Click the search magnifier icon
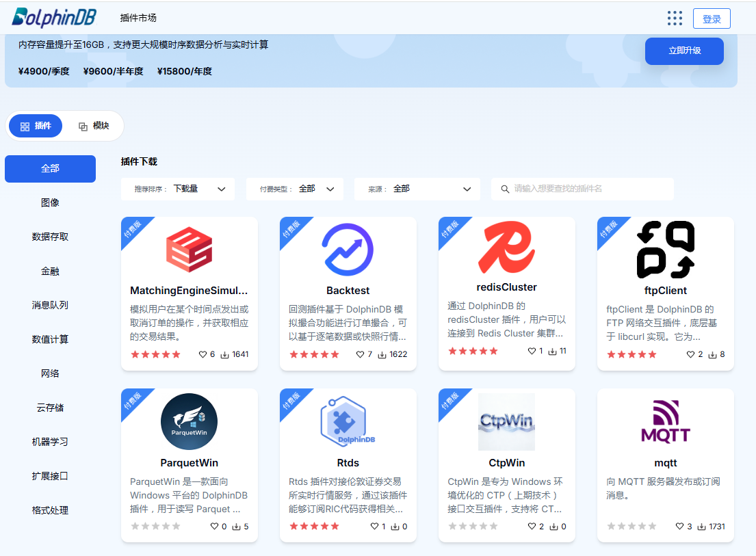The width and height of the screenshot is (756, 556). [x=505, y=189]
